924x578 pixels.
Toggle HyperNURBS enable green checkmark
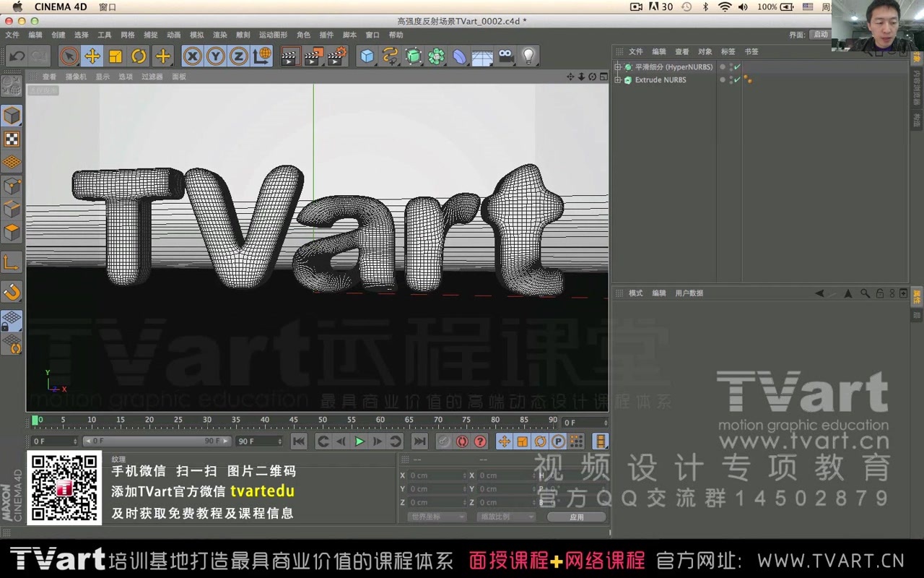[x=737, y=67]
